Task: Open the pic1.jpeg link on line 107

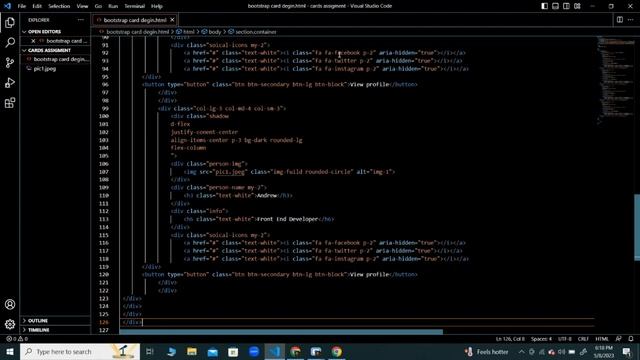Action: point(230,172)
